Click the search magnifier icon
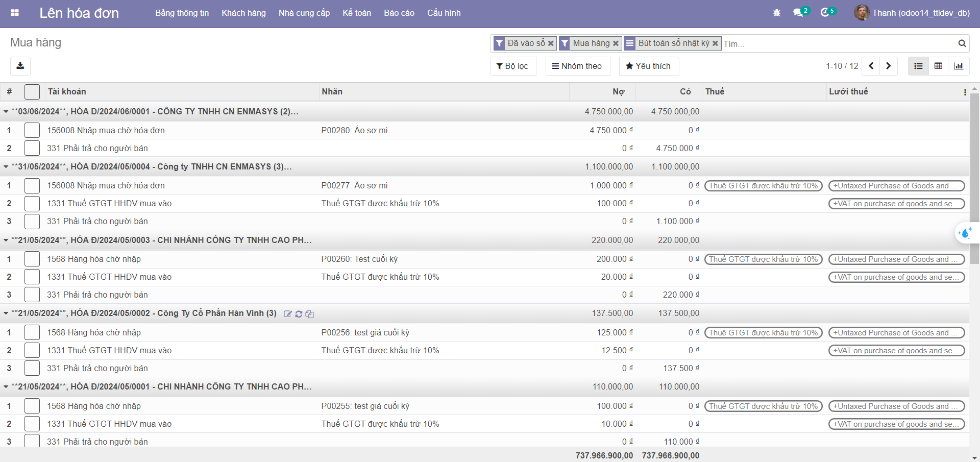 [x=962, y=43]
